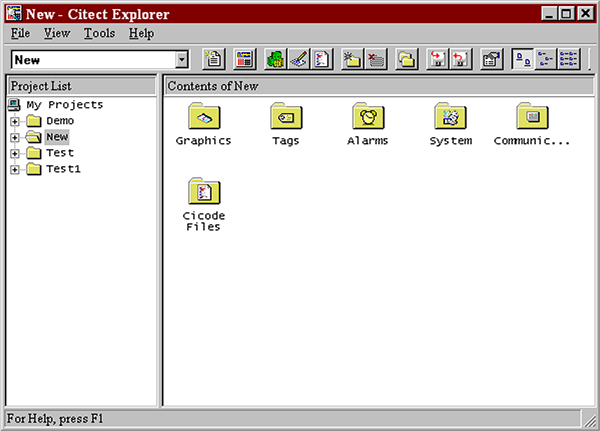This screenshot has width=600, height=431.
Task: Select the Test project tree item
Action: click(60, 153)
